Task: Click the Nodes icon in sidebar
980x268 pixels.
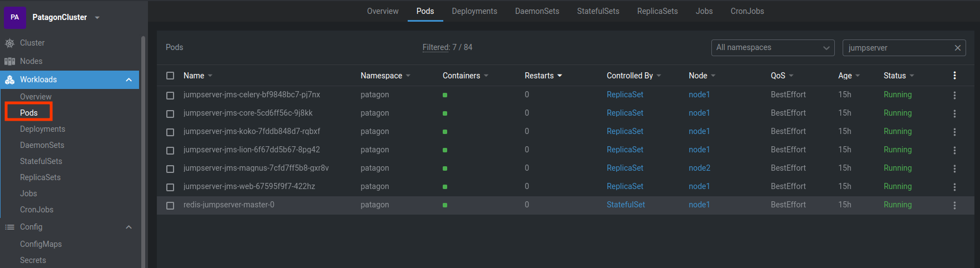Action: click(x=9, y=61)
